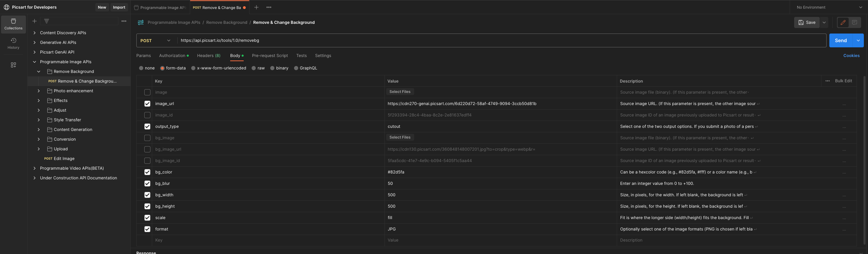The height and width of the screenshot is (254, 868).
Task: Open the configure workspace sidebar icon
Action: 13,65
